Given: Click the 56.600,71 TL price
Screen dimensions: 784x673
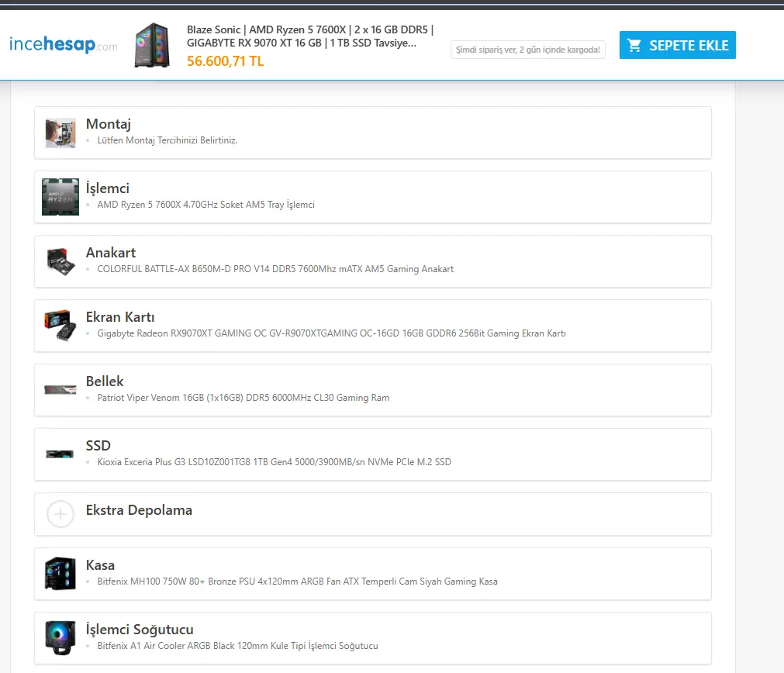Looking at the screenshot, I should pyautogui.click(x=225, y=61).
